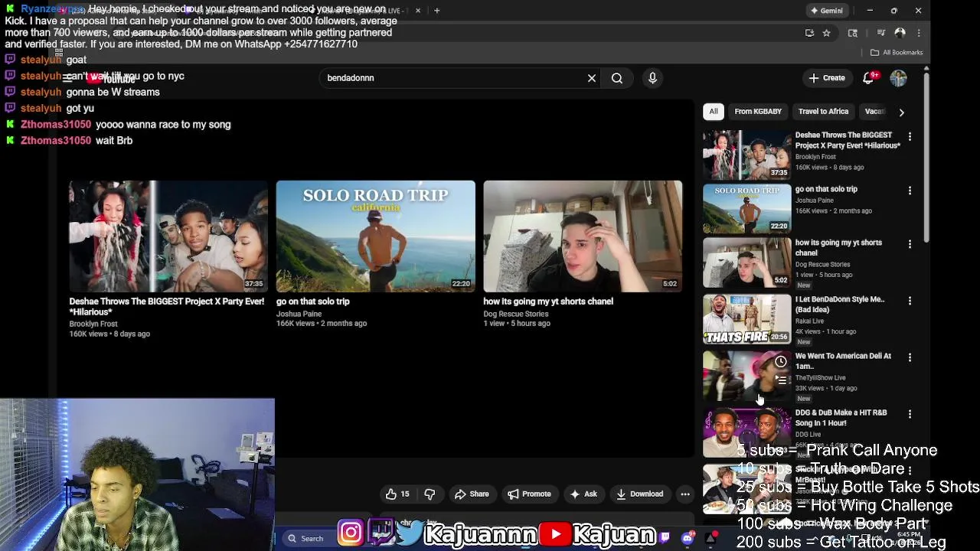Open Gemini in Chrome's title bar
The width and height of the screenshot is (980, 551).
point(827,11)
